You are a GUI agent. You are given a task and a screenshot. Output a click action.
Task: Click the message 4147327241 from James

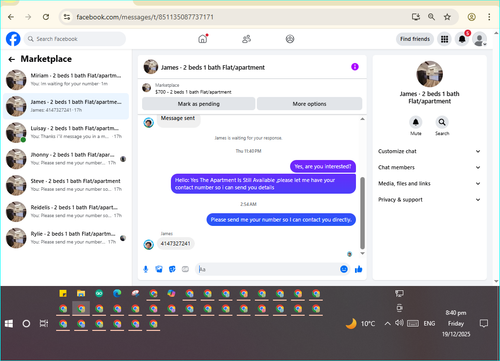pos(175,244)
